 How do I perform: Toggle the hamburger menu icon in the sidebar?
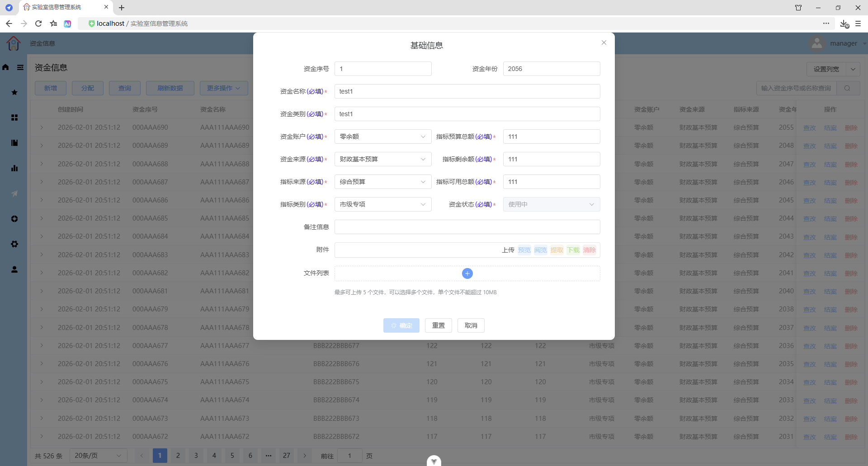tap(20, 67)
